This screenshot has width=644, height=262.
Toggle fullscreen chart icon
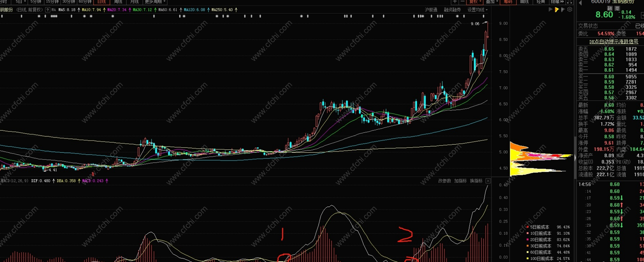569,2
